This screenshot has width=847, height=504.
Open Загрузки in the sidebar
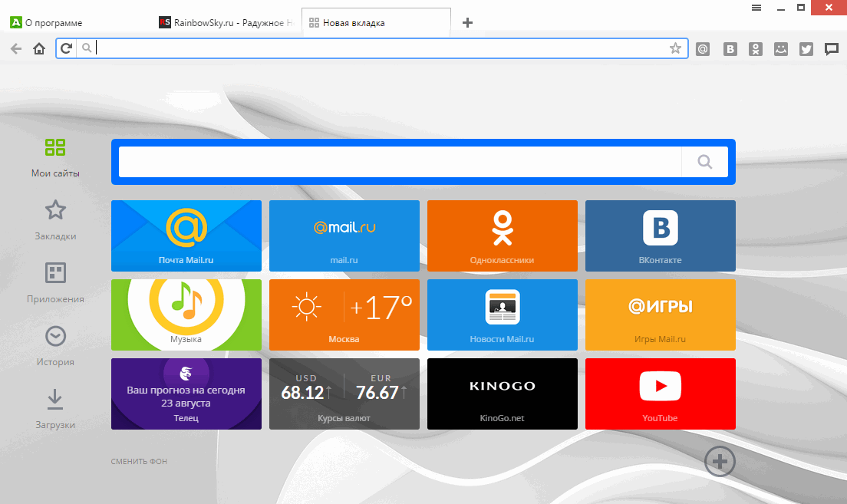pyautogui.click(x=55, y=408)
